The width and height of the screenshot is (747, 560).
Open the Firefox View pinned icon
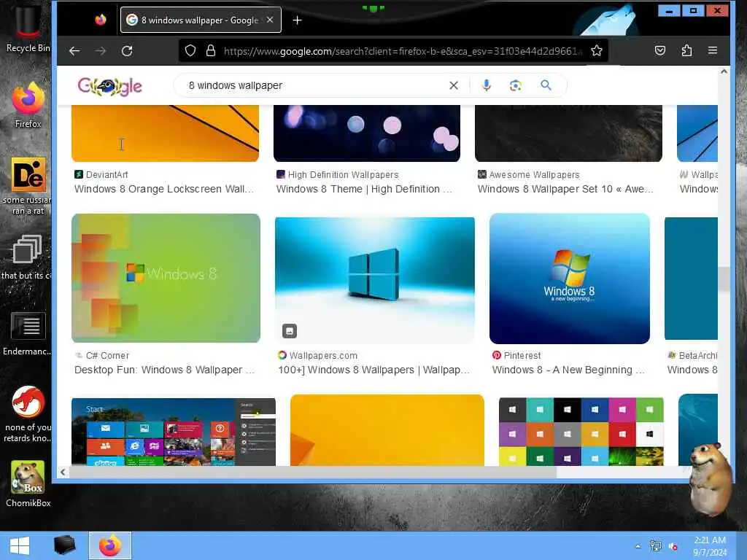[x=101, y=20]
